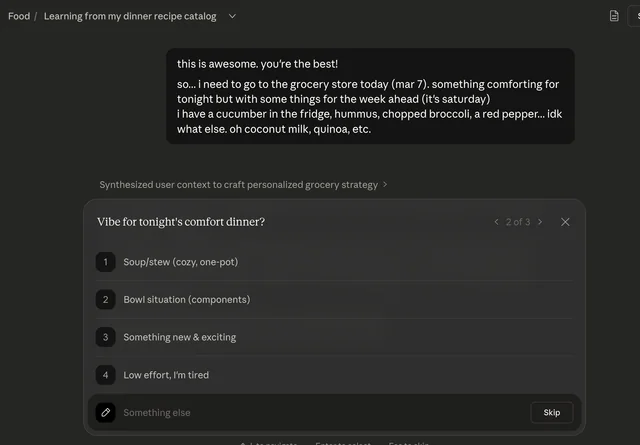Open the document icon in the header
Screen dimensions: 640x445
[x=614, y=16]
